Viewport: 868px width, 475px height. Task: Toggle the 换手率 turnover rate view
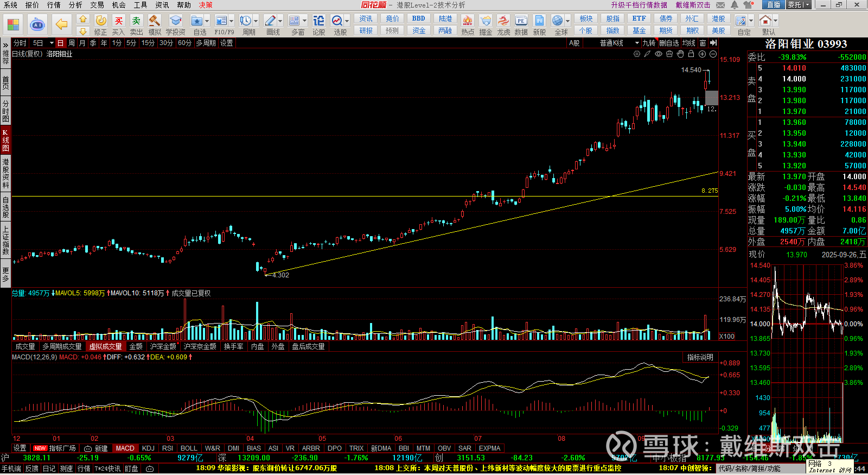coord(234,346)
